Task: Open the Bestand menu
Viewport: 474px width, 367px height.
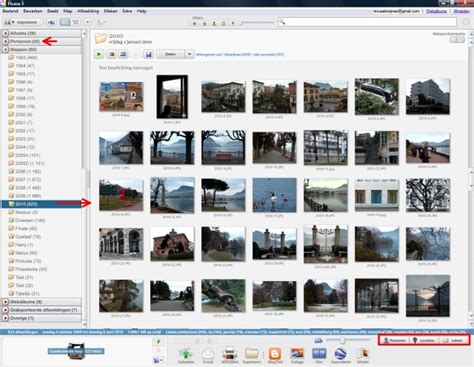Action: point(10,11)
